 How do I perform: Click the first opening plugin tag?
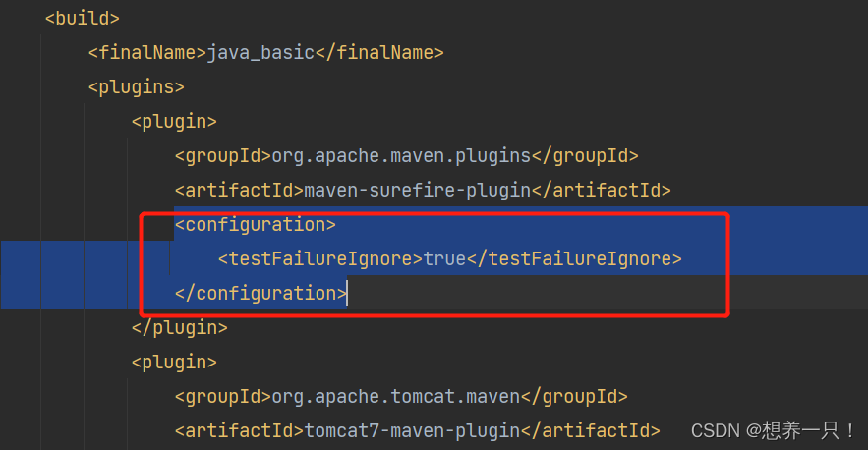point(174,121)
